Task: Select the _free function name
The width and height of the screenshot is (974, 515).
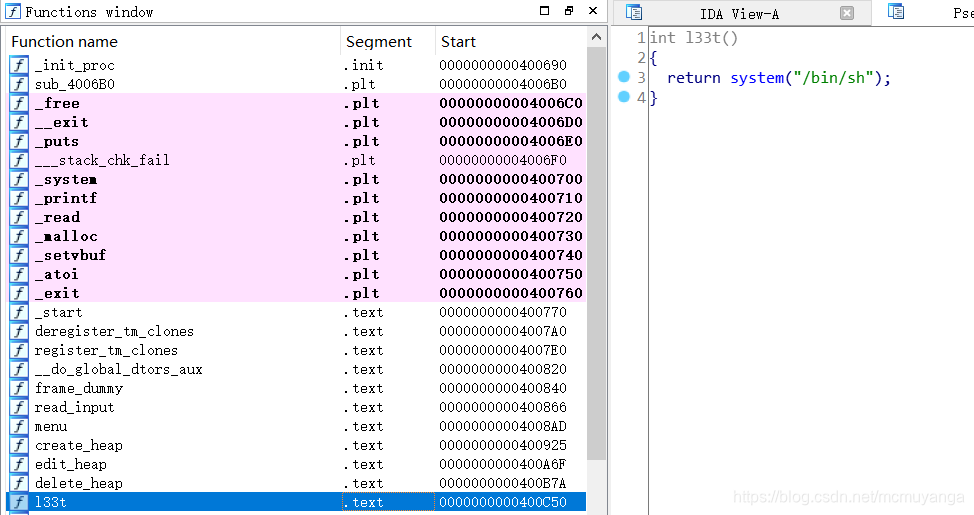Action: (57, 103)
